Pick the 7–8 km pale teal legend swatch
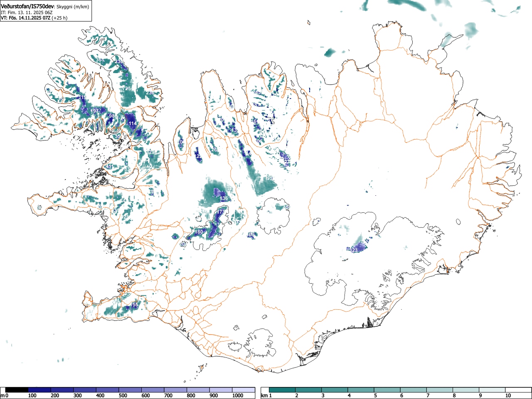Image resolution: width=532 pixels, height=399 pixels. (439, 390)
